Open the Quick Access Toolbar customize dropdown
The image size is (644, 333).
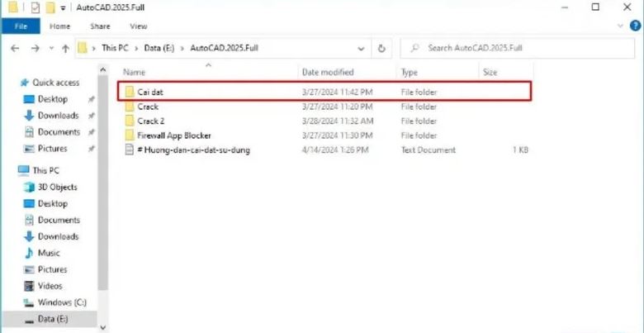(63, 7)
